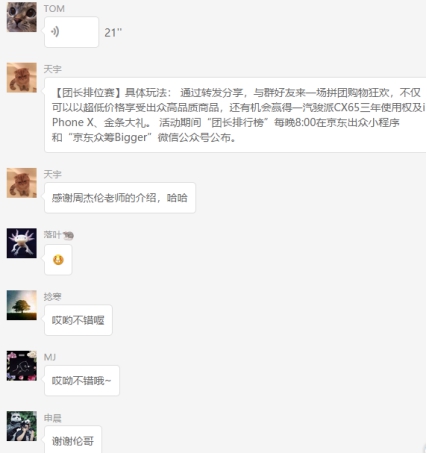The width and height of the screenshot is (427, 454).
Task: Open the tree sunset avatar
Action: point(22,305)
